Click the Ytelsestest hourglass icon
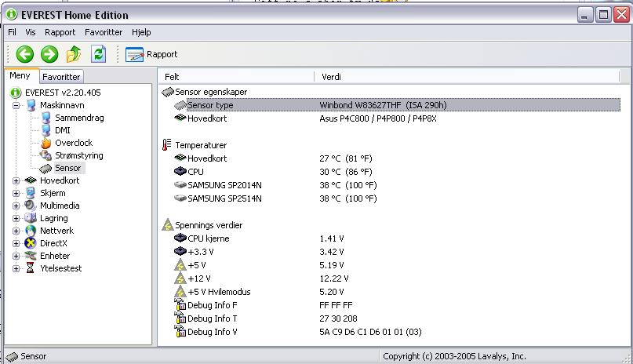The height and width of the screenshot is (364, 633). (x=31, y=268)
